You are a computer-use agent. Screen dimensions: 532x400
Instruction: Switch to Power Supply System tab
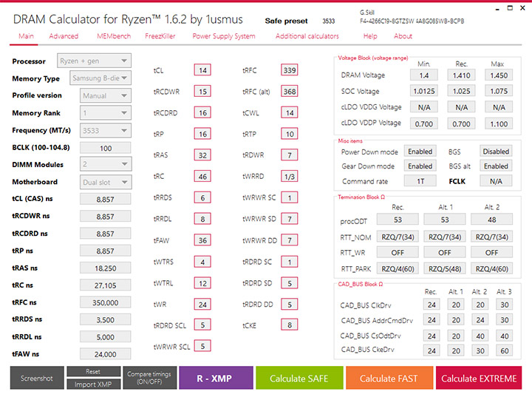click(224, 36)
